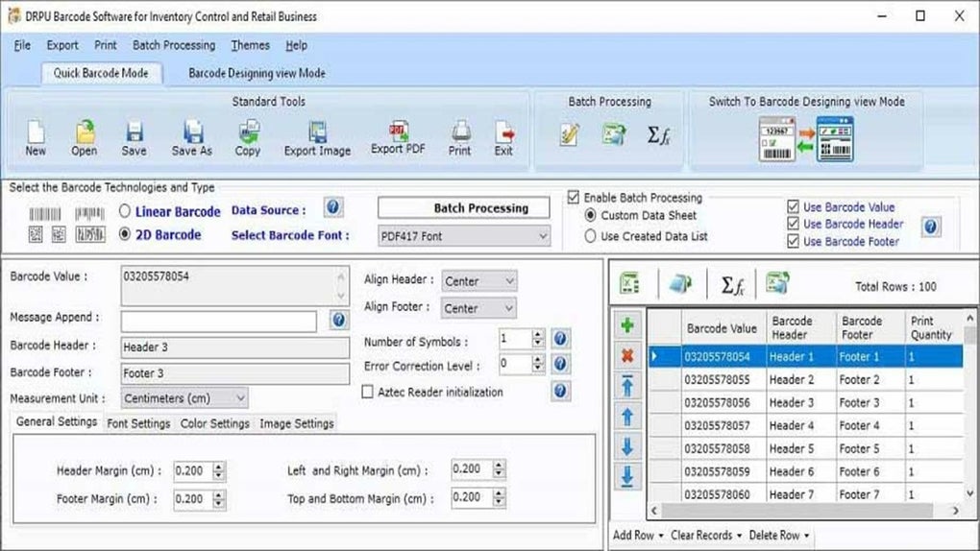Click the Batch Processing data source button
The height and width of the screenshot is (551, 980).
click(x=464, y=208)
